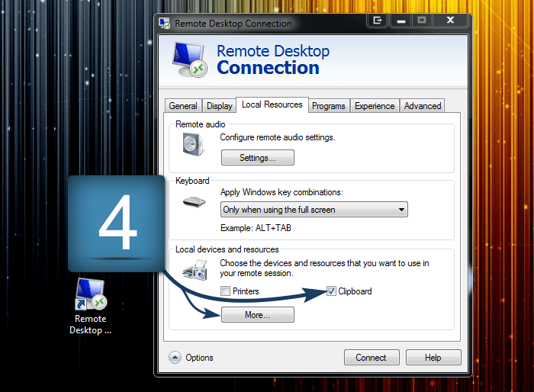This screenshot has height=392, width=534.
Task: Click the More... devices button
Action: [258, 315]
